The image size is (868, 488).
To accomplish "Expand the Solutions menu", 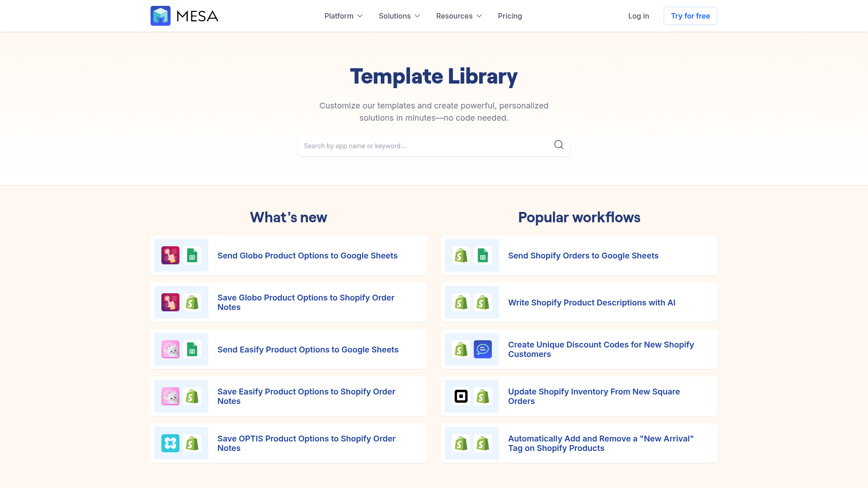I will [400, 16].
